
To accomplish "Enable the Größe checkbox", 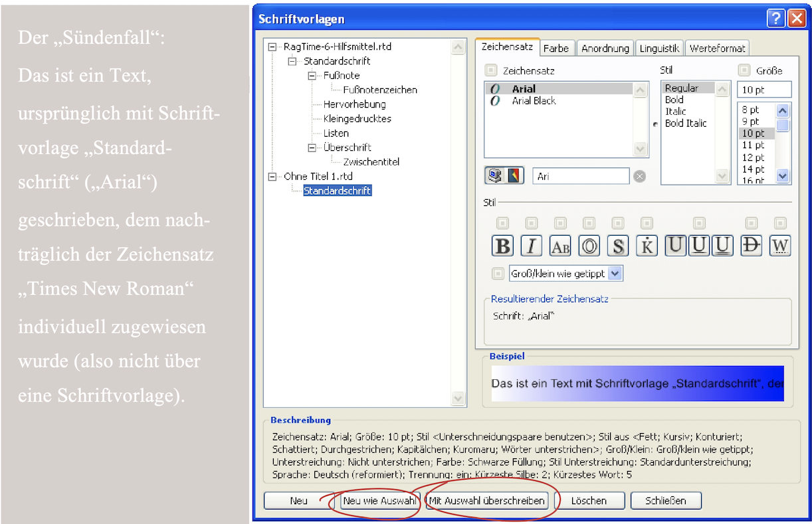I will click(x=744, y=70).
